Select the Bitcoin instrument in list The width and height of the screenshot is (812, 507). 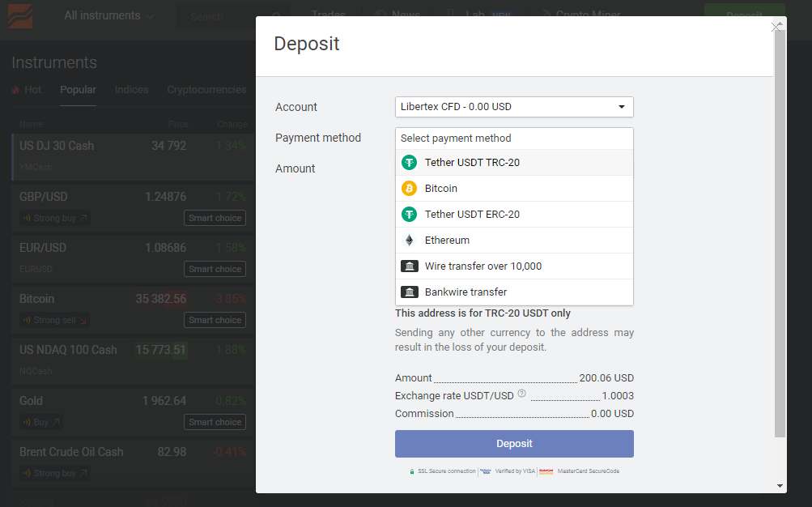coord(133,310)
